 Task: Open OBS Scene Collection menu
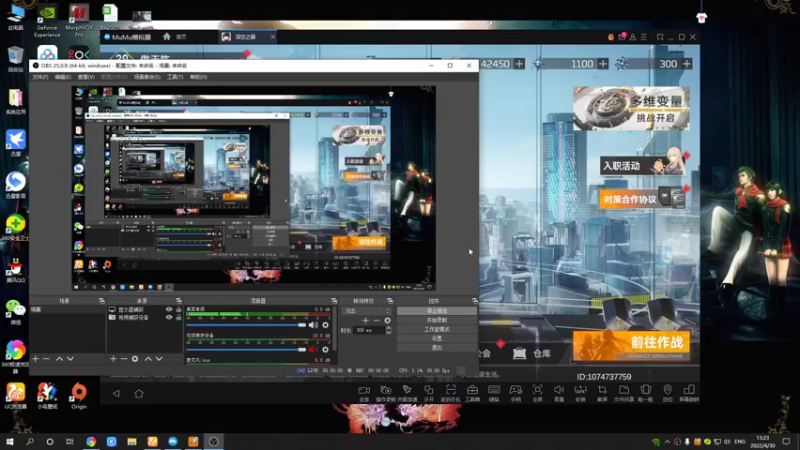coord(147,77)
